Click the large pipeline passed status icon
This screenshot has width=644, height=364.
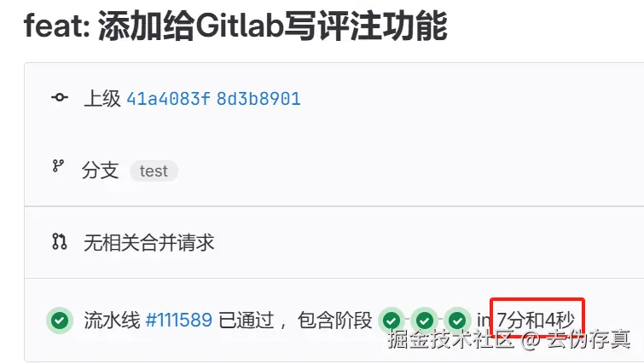pyautogui.click(x=60, y=320)
